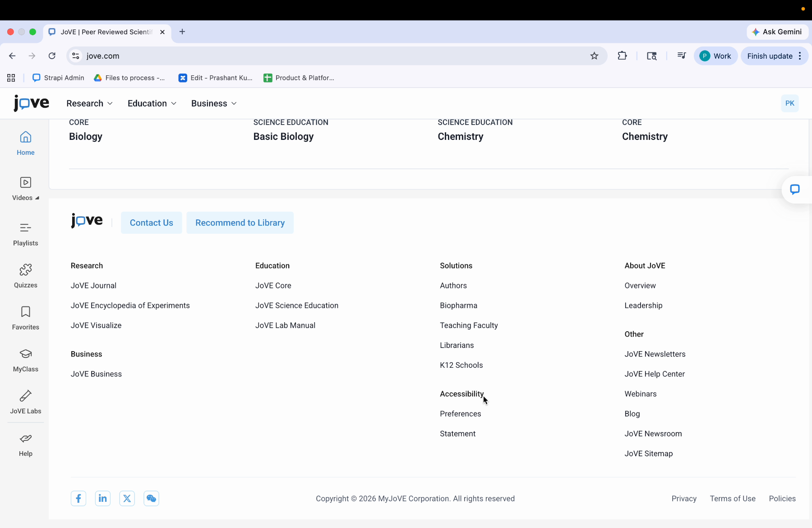Click Recommend to Library button
Viewport: 812px width, 528px height.
(240, 223)
